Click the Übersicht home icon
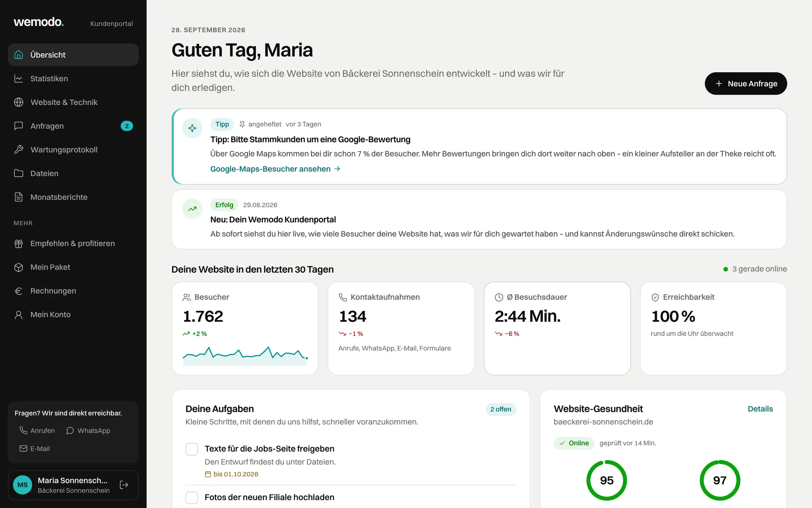Image resolution: width=812 pixels, height=508 pixels. click(19, 54)
